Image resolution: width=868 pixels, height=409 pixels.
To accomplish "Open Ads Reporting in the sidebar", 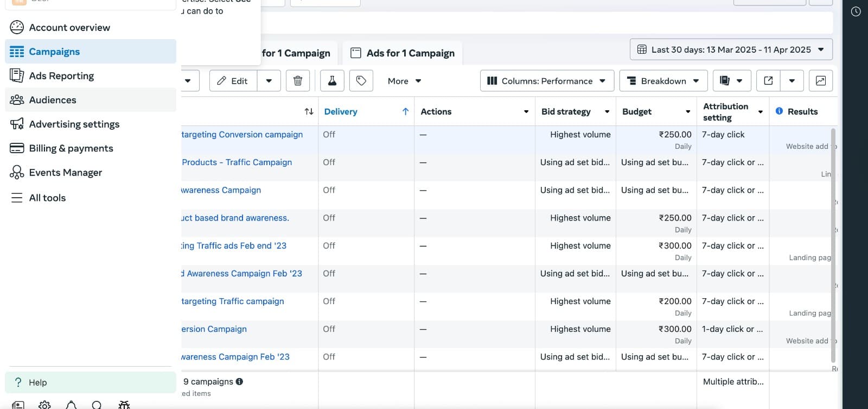I will (91, 75).
